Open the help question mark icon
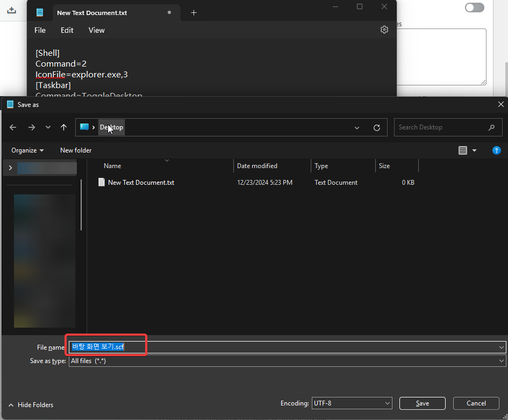Screen dimensions: 508x420 (x=497, y=150)
